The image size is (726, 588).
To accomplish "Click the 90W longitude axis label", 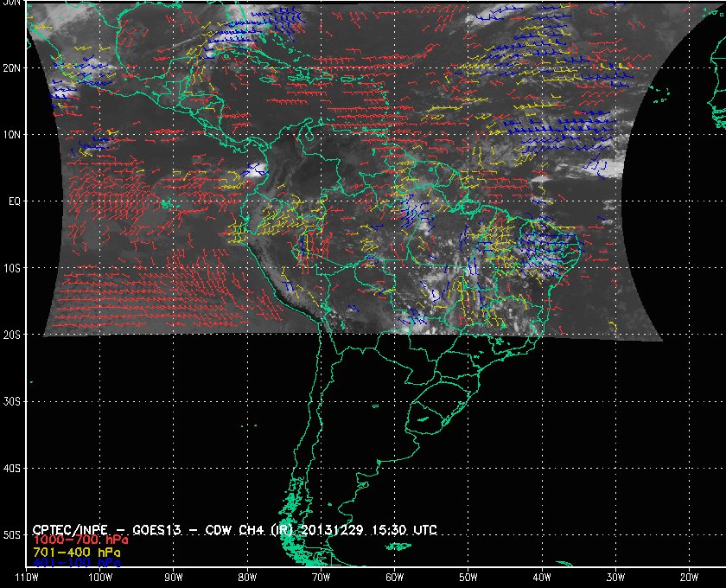I will pos(174,577).
